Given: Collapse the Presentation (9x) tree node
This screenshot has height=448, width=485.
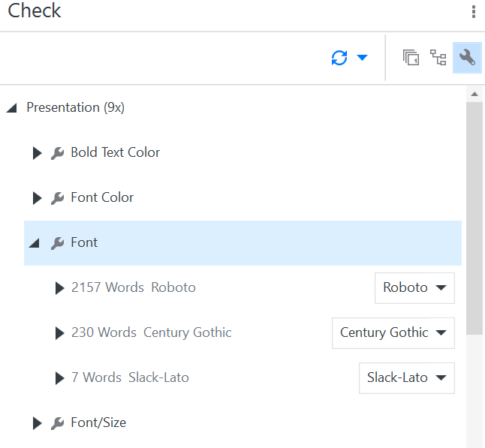Looking at the screenshot, I should (x=12, y=108).
